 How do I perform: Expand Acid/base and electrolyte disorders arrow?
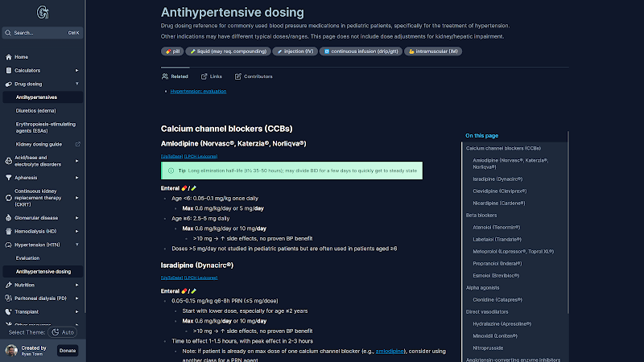click(76, 161)
